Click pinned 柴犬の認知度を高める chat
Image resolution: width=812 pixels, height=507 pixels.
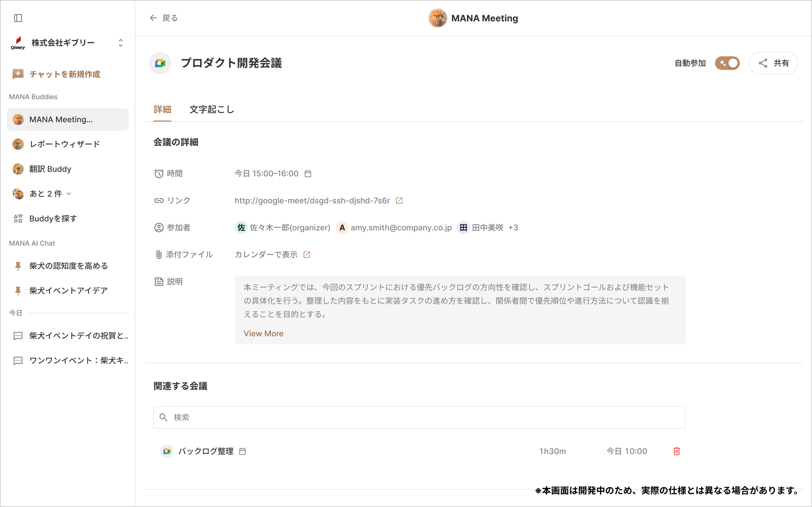[69, 266]
